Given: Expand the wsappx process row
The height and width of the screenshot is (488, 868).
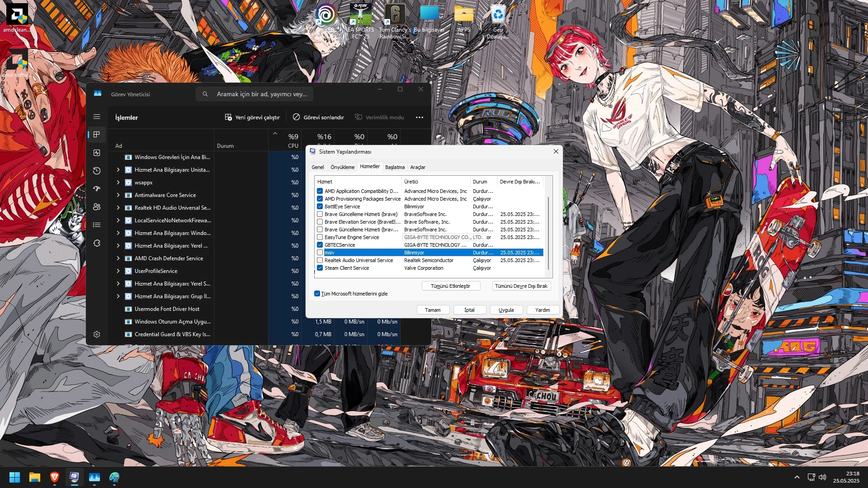Looking at the screenshot, I should click(x=118, y=183).
